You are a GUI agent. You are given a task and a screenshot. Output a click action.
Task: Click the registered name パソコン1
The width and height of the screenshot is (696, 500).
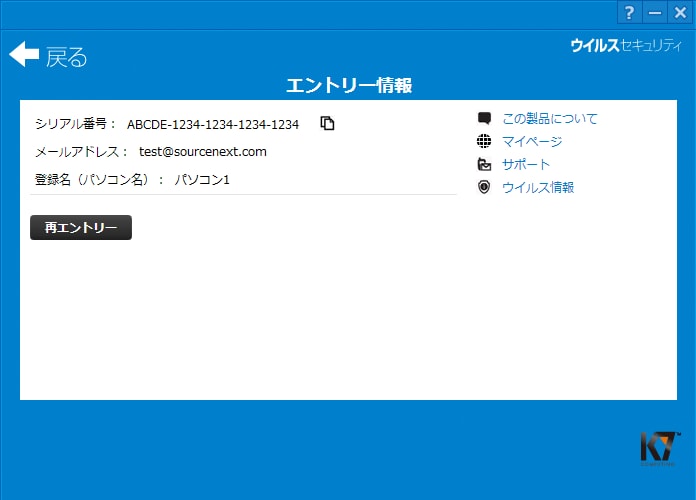pos(202,179)
